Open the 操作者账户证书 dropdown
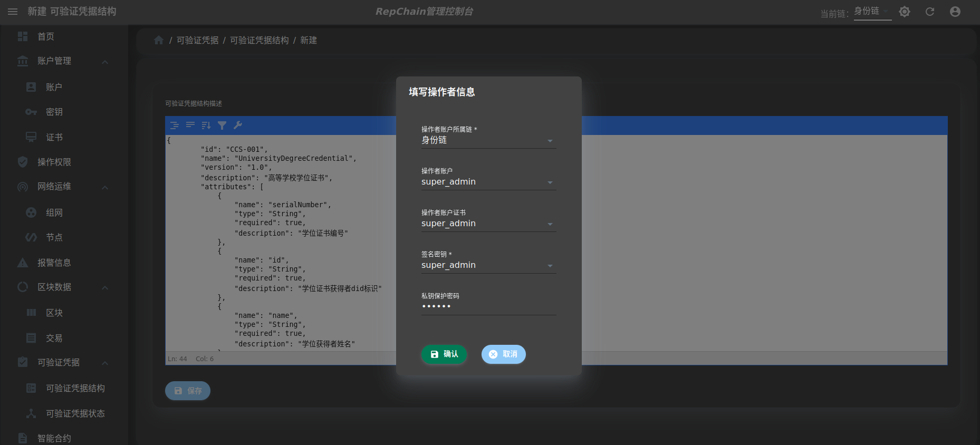Viewport: 980px width, 445px height. coord(488,224)
